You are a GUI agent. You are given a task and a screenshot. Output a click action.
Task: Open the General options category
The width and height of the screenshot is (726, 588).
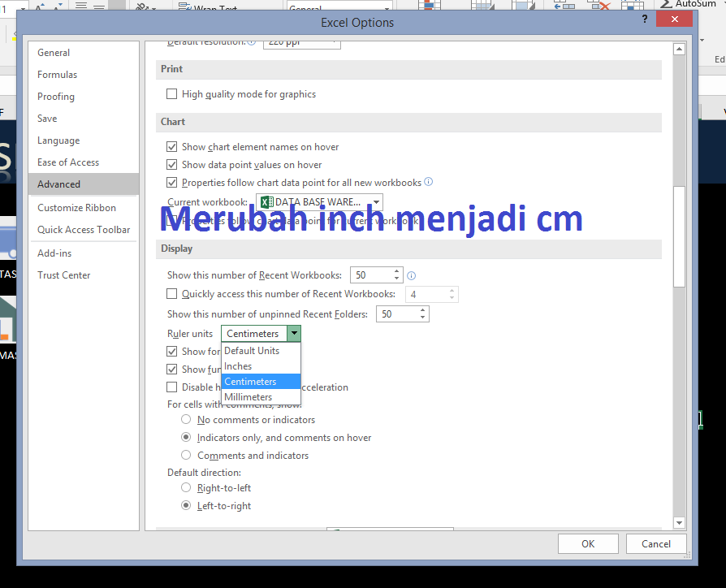[84, 53]
